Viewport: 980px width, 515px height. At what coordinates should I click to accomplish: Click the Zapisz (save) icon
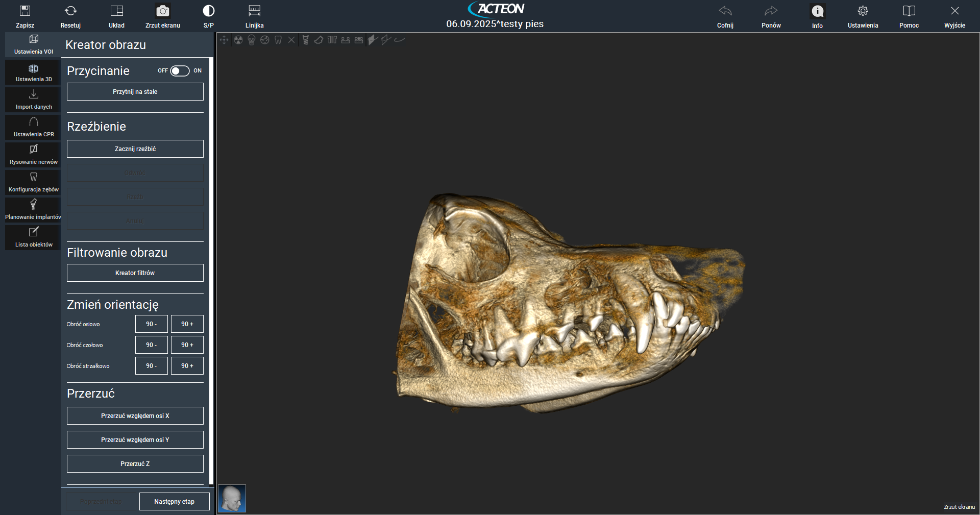pyautogui.click(x=24, y=11)
